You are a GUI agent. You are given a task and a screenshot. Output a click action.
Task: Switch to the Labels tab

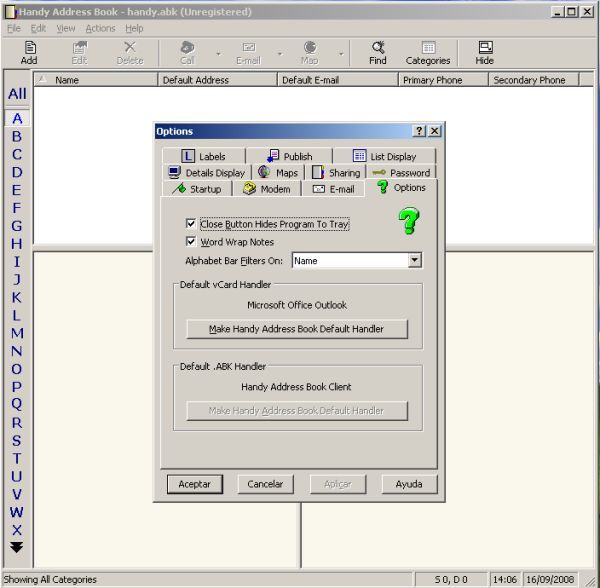point(203,156)
